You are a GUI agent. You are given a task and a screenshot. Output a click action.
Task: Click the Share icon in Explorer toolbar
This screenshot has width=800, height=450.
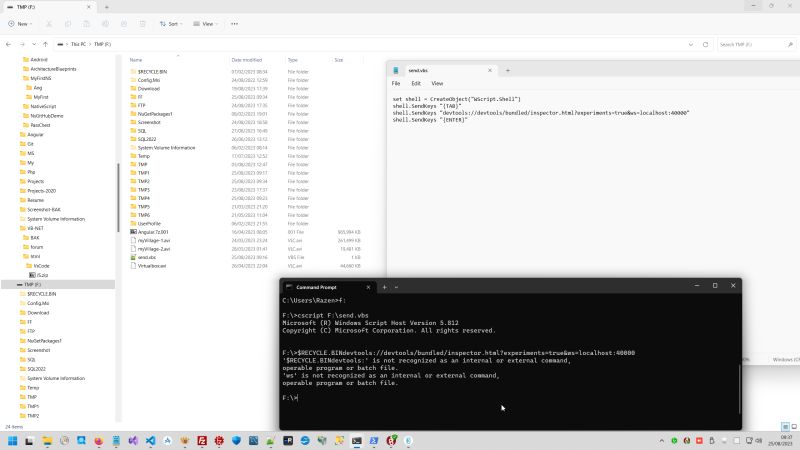click(124, 24)
